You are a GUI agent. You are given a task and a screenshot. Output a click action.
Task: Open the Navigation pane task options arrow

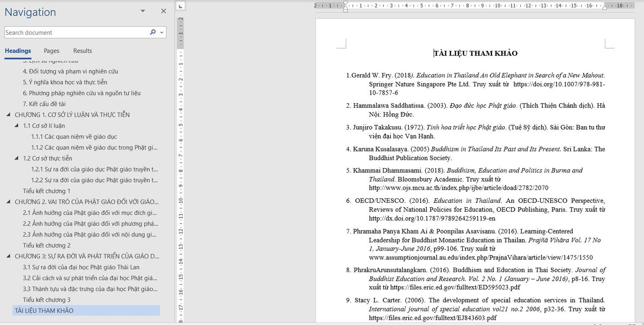click(x=143, y=11)
